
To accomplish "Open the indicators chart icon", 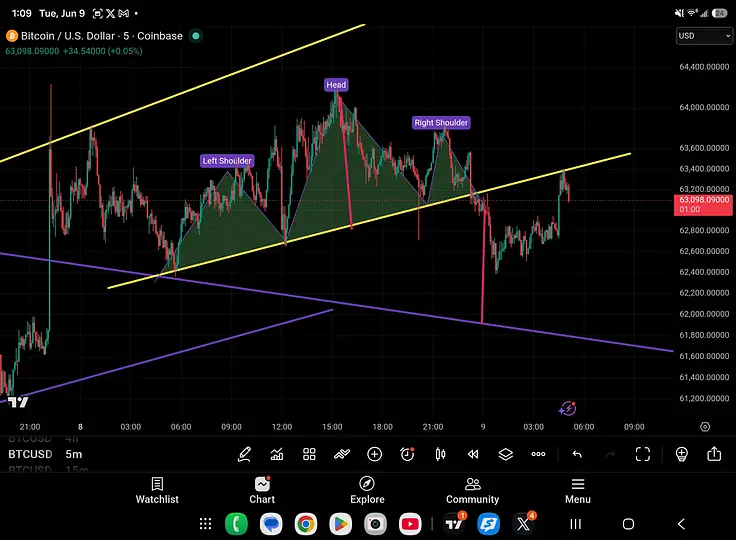I will (277, 454).
